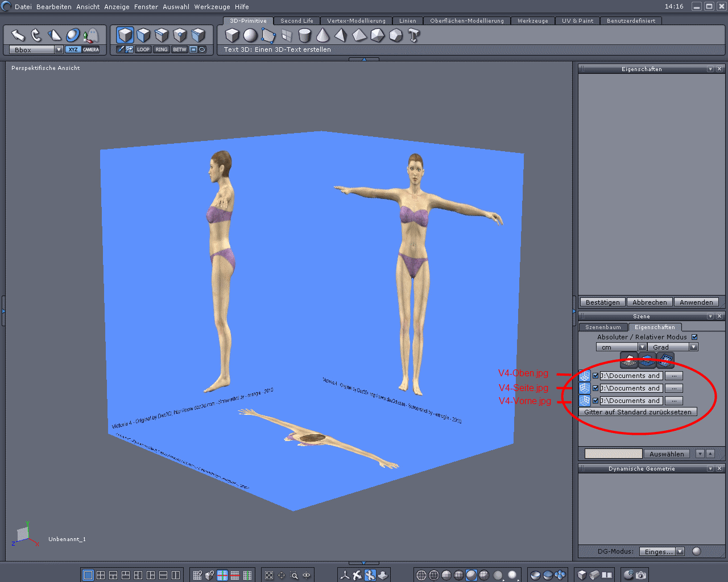This screenshot has height=582, width=728.
Task: Expand the Bbox dropdown
Action: tap(59, 50)
